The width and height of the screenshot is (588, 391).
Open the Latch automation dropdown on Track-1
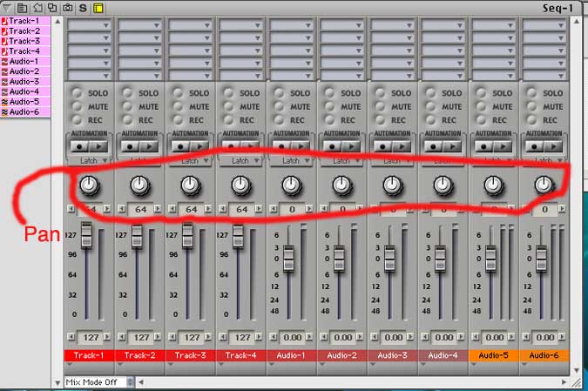tap(90, 160)
